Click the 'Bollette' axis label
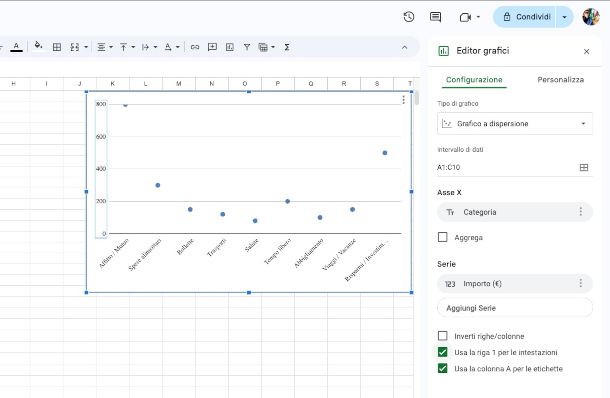 (x=185, y=247)
